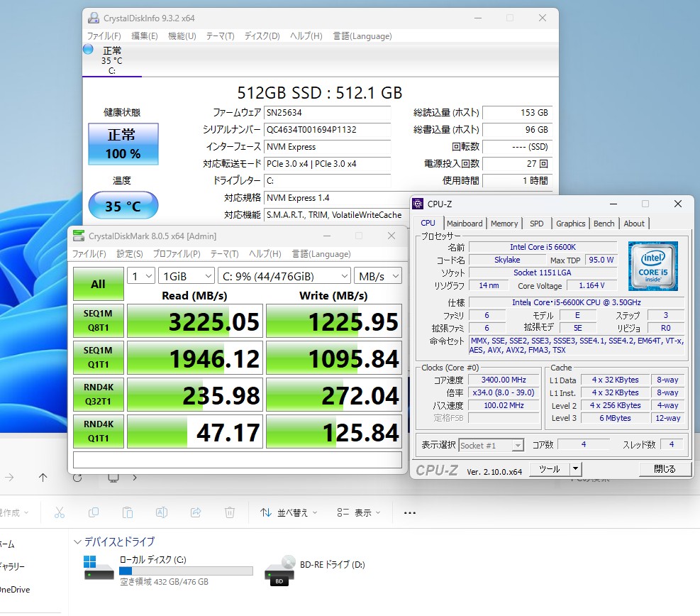Screen dimensions: 700x616
Task: Select OneDrive in the Explorer sidebar
Action: [15, 590]
